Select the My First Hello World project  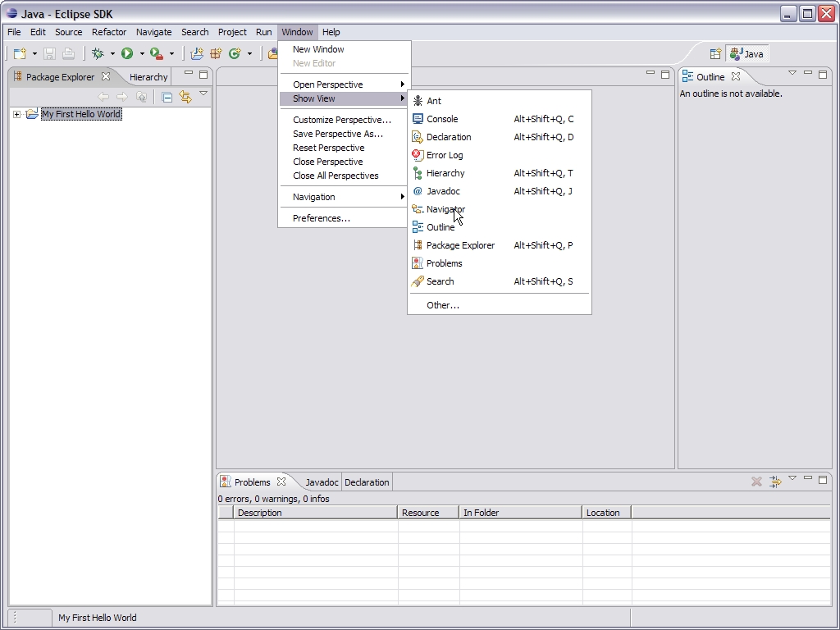pos(81,114)
